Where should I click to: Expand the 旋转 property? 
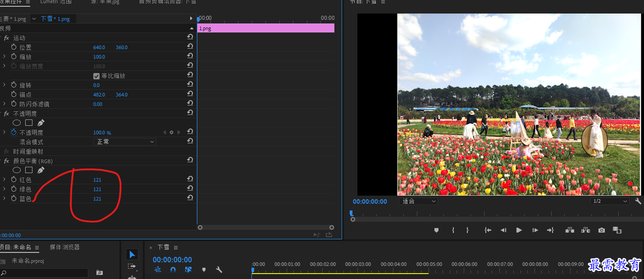5,85
